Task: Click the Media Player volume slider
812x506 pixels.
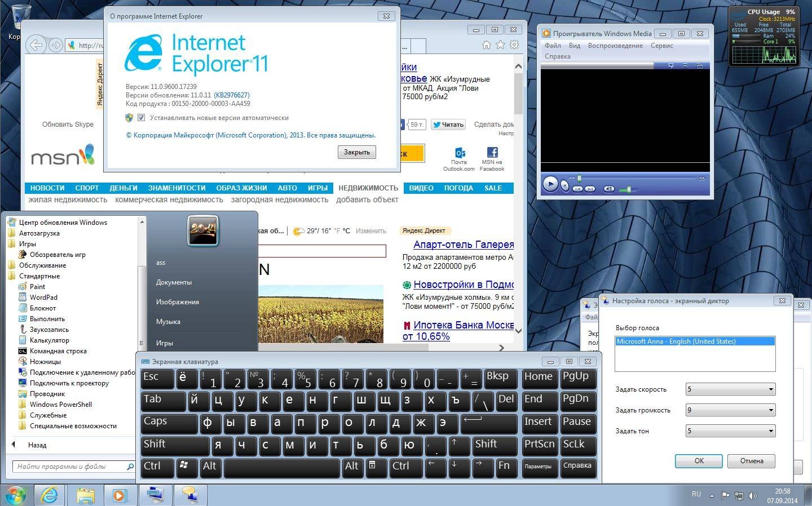Action: (629, 189)
